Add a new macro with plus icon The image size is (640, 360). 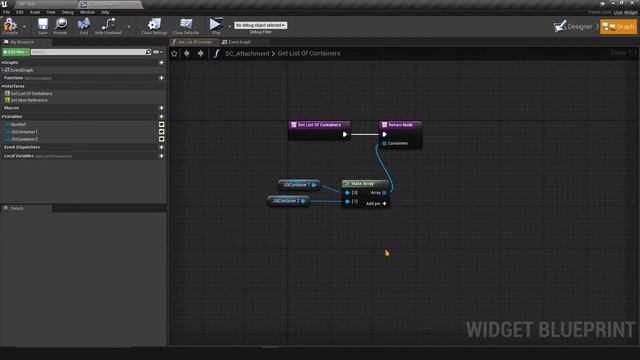tap(161, 108)
